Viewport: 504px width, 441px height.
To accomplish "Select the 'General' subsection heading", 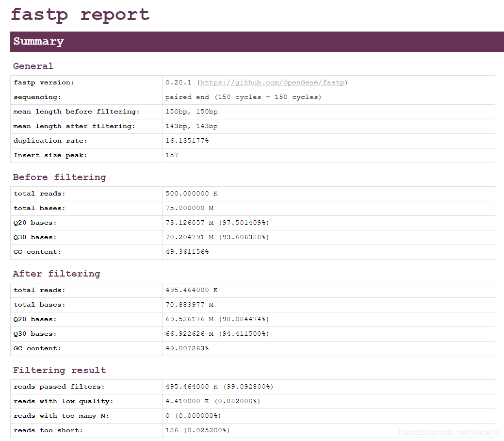I will pos(33,66).
